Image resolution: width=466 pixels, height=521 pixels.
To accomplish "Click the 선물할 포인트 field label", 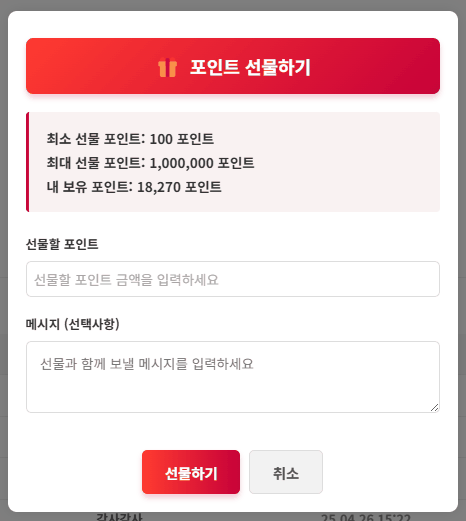I will click(62, 244).
